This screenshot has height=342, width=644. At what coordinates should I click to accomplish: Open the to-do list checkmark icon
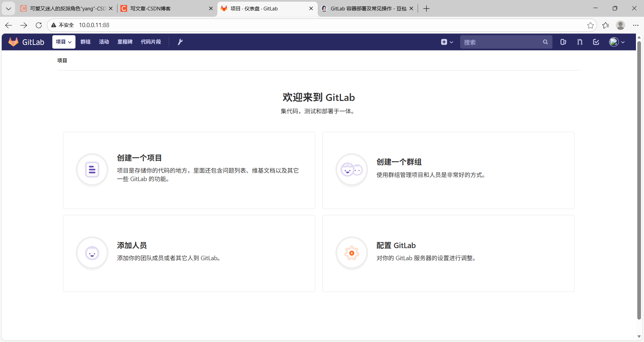click(x=596, y=42)
